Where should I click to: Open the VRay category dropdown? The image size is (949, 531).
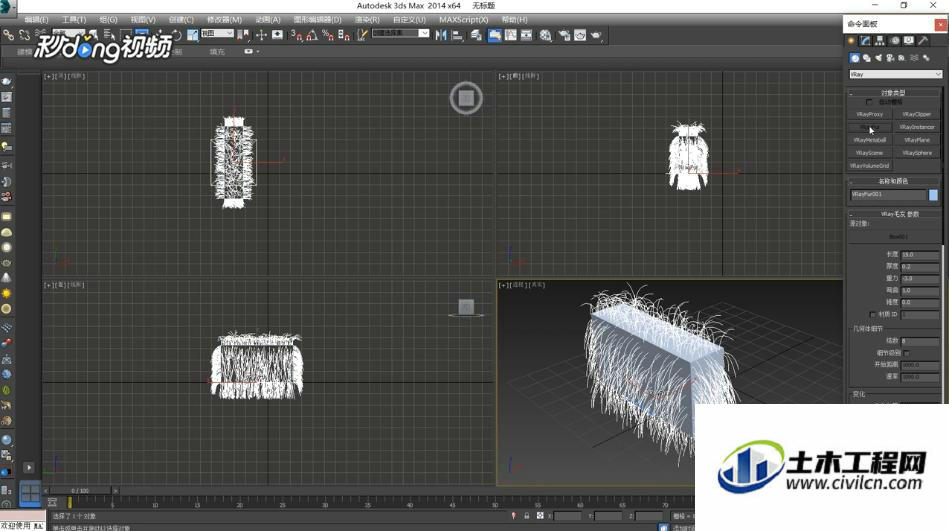click(895, 74)
